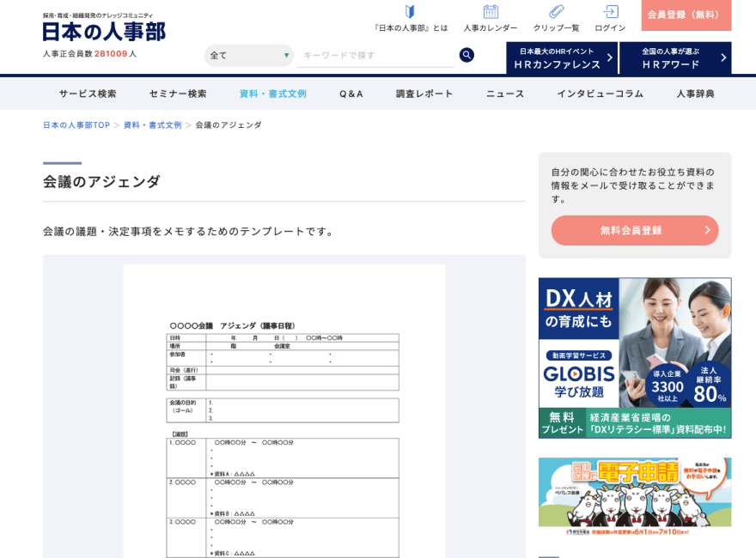
Task: Click the GLOBIS 学び放題 advertisement banner
Action: tap(635, 357)
